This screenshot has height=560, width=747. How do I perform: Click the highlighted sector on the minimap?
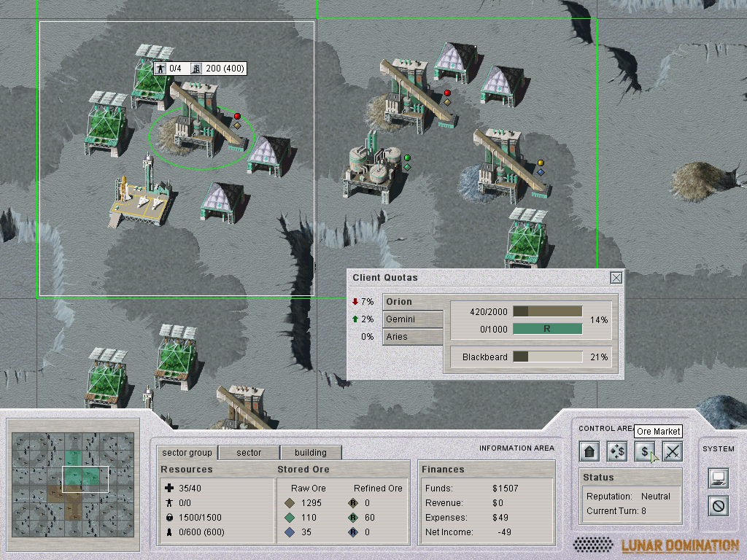85,478
